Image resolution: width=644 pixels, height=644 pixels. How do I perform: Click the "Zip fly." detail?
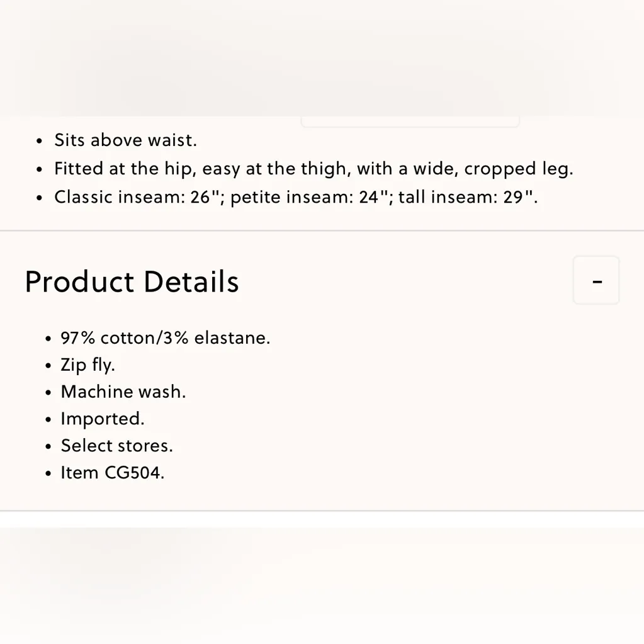(x=88, y=365)
